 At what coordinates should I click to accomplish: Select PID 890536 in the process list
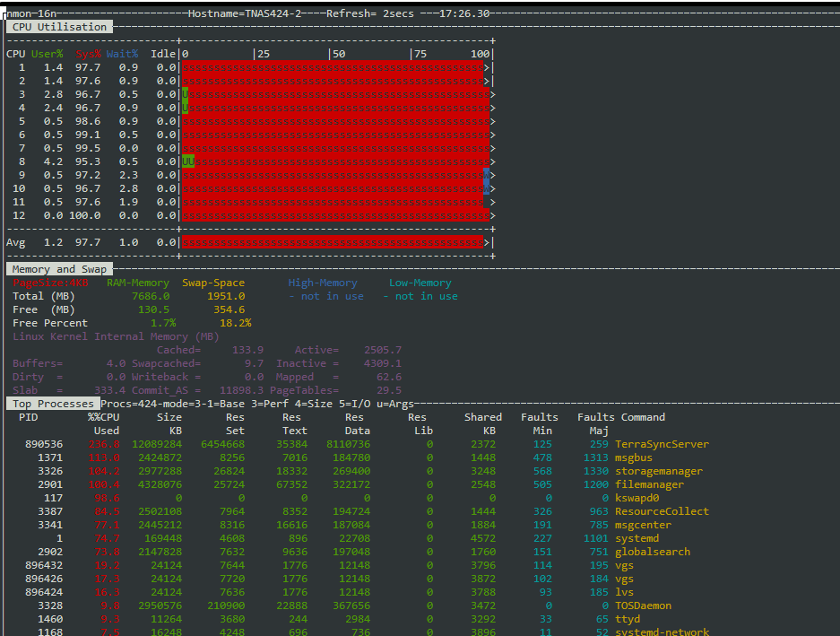44,444
